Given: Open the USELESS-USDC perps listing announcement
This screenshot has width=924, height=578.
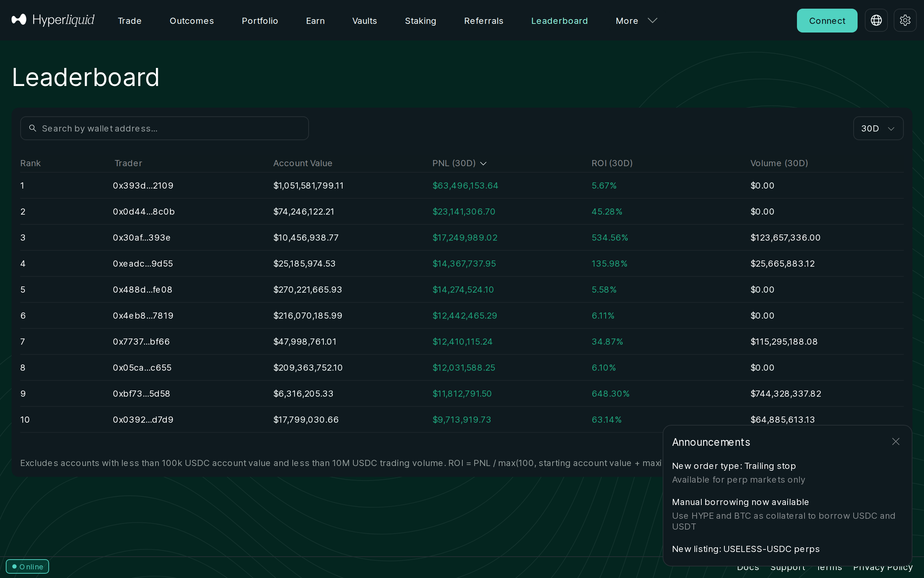Looking at the screenshot, I should point(745,549).
